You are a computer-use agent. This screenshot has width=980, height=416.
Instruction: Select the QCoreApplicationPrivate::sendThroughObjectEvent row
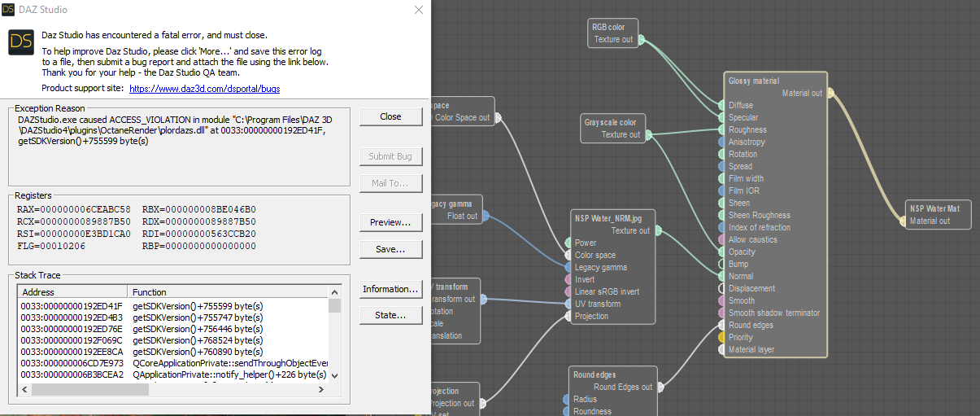click(172, 363)
